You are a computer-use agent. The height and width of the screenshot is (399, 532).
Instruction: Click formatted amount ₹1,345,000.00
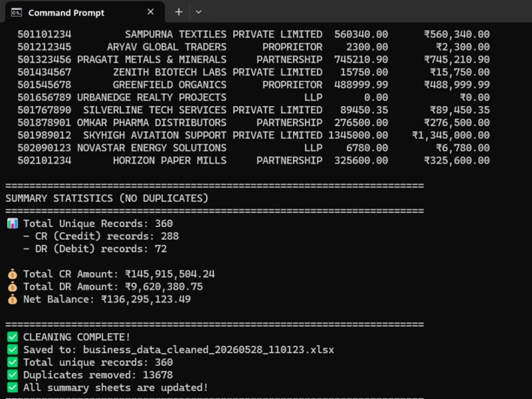pyautogui.click(x=451, y=135)
